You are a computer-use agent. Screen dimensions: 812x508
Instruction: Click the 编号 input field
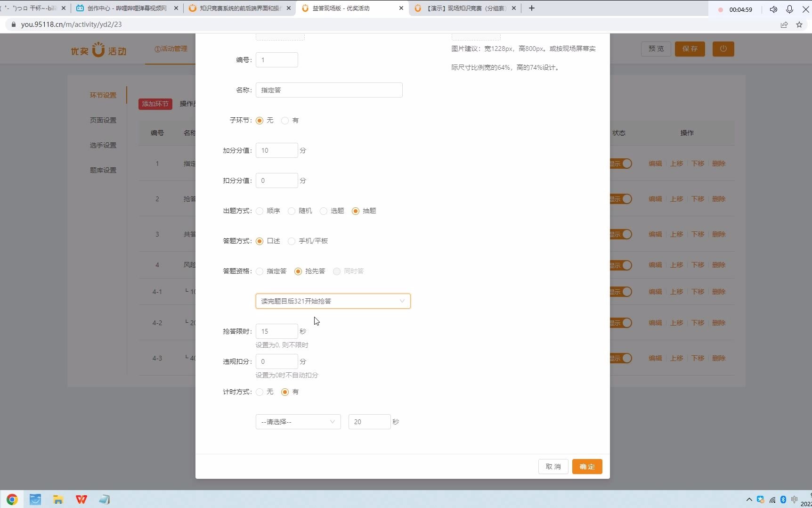(276, 60)
